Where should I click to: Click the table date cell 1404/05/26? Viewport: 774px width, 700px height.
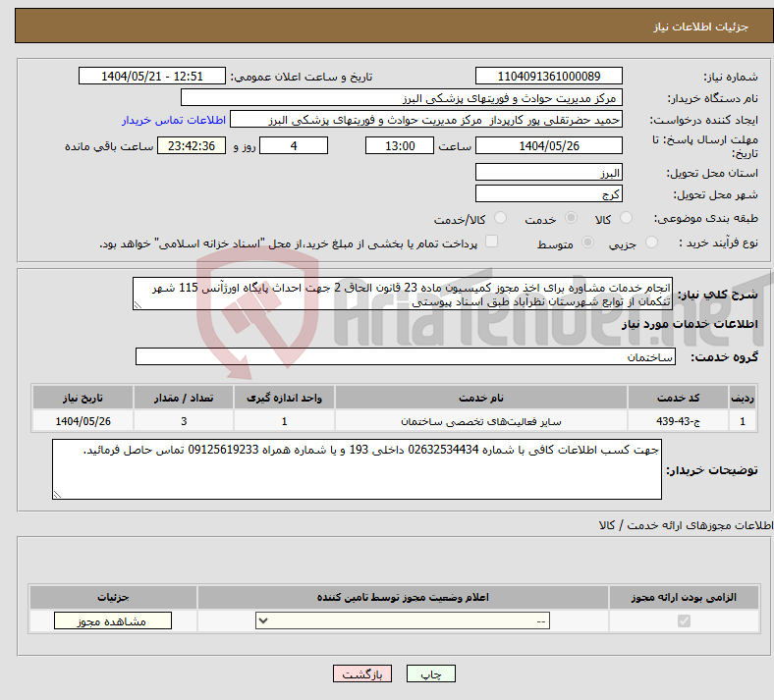pos(83,421)
